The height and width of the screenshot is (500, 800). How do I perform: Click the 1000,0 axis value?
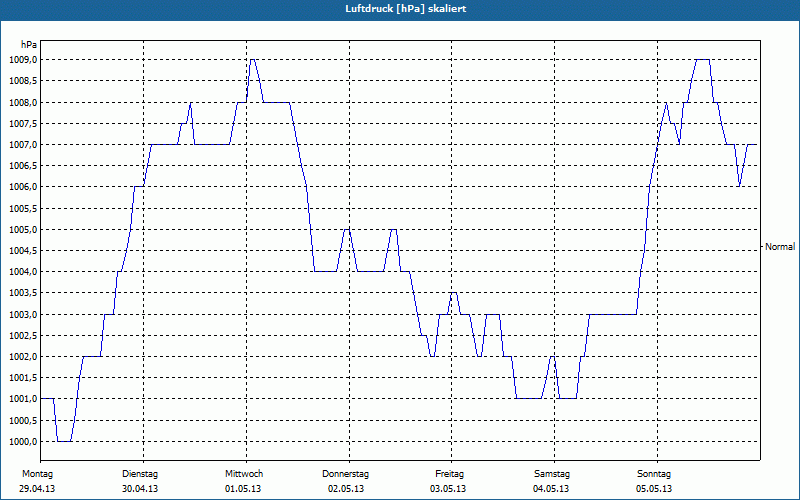pyautogui.click(x=23, y=442)
